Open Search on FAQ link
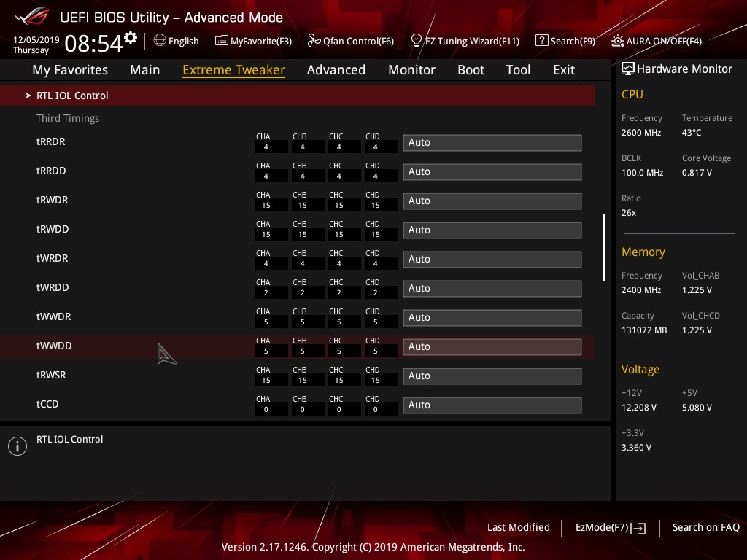747x560 pixels. (705, 527)
